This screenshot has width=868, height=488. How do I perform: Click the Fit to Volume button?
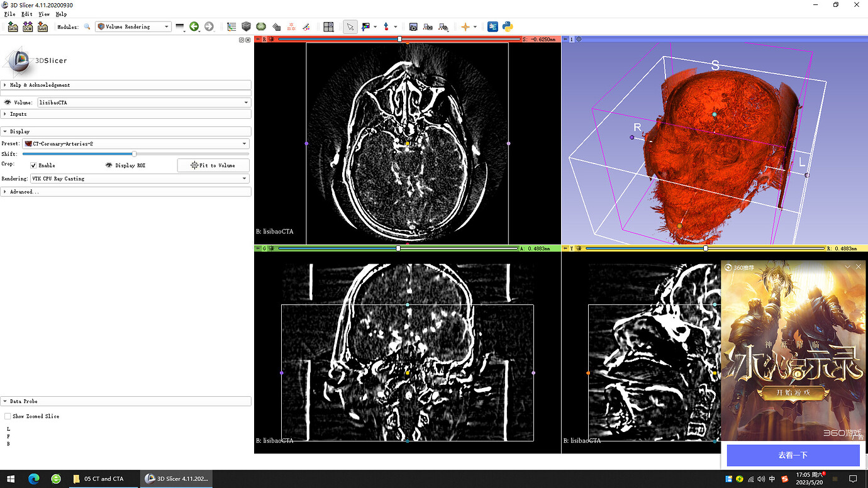point(213,165)
